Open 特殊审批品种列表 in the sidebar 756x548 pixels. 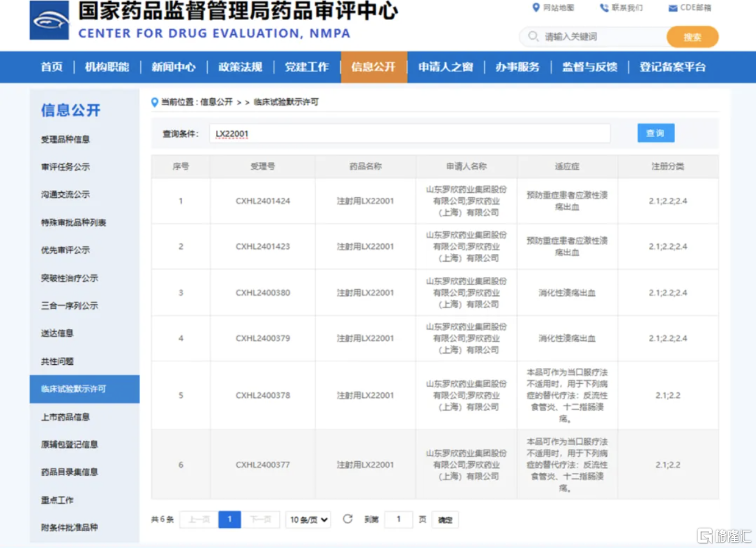click(73, 222)
